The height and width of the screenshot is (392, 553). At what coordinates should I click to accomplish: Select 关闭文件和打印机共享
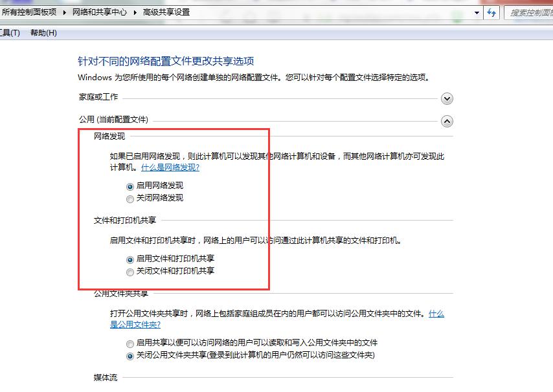(130, 270)
